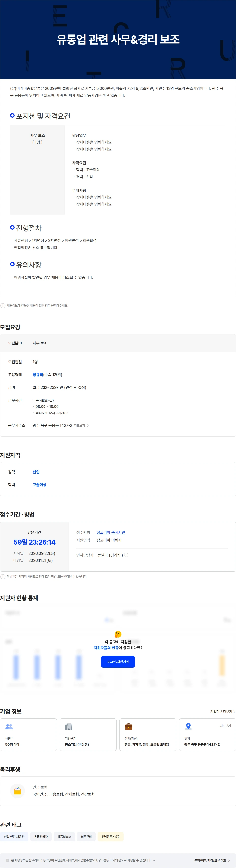Click the 산업(업종) briefcase icon

129,727
